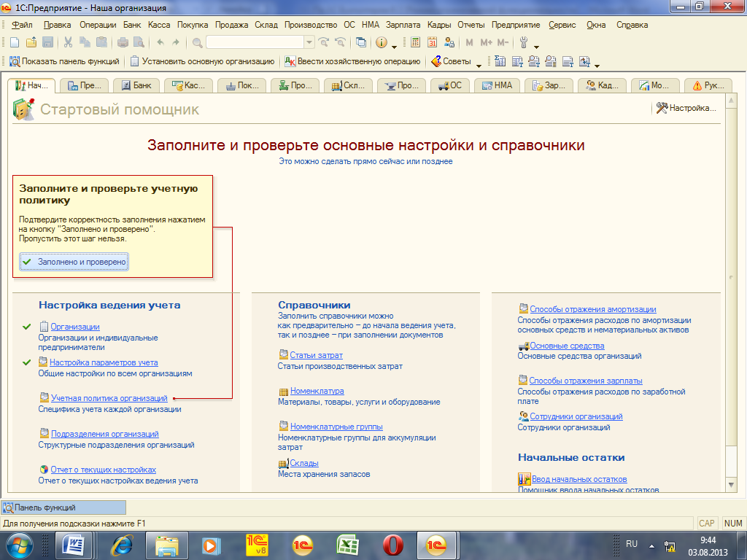
Task: Click the Find next icon
Action: pyautogui.click(x=324, y=42)
